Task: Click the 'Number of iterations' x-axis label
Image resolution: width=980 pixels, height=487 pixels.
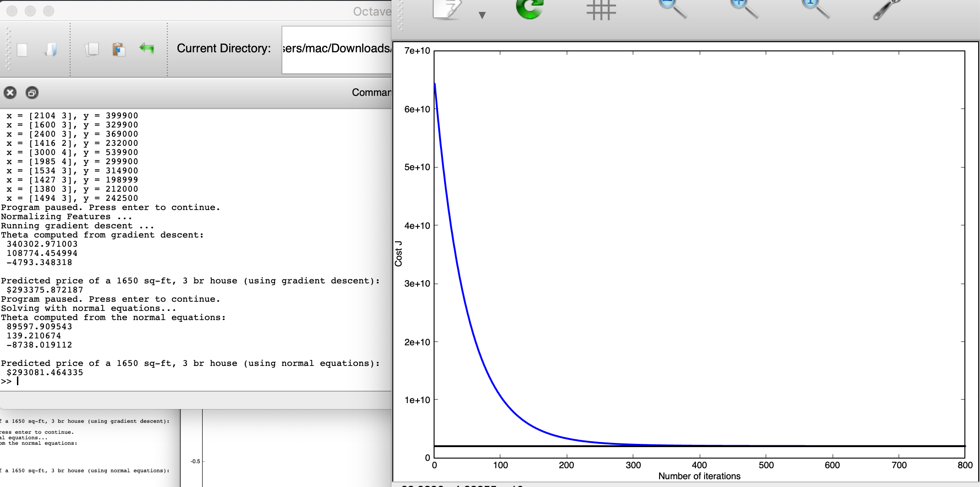Action: pyautogui.click(x=699, y=476)
